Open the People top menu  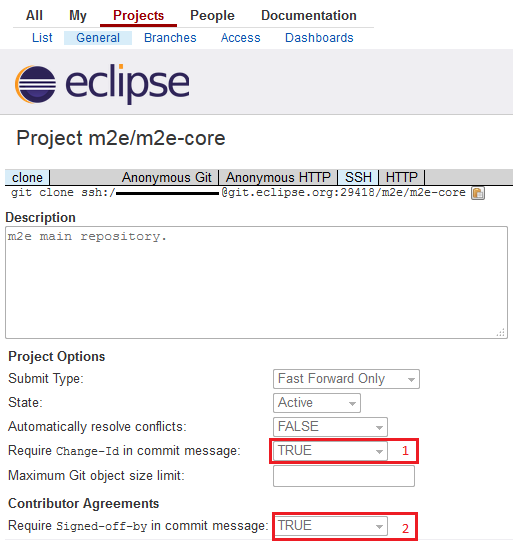[212, 16]
